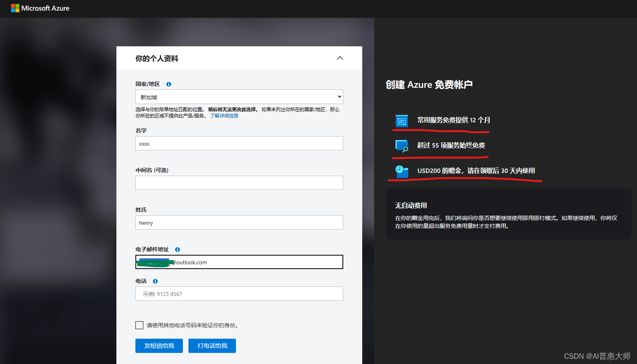Focus the 名字 input field containing xxxx

tap(239, 144)
